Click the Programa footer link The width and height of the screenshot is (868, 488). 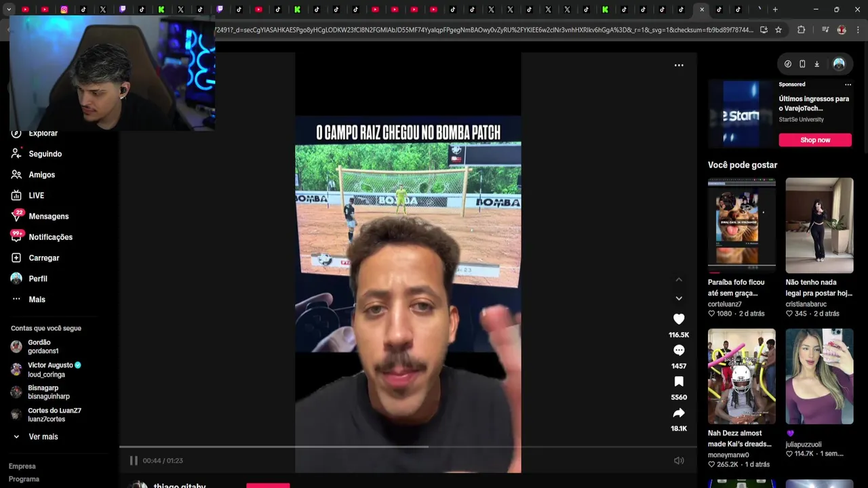(24, 479)
